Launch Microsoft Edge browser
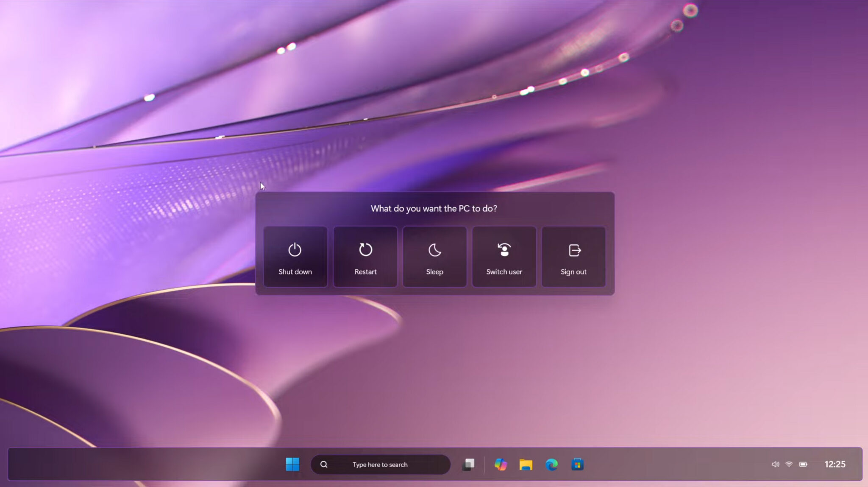The width and height of the screenshot is (868, 487). (x=552, y=465)
